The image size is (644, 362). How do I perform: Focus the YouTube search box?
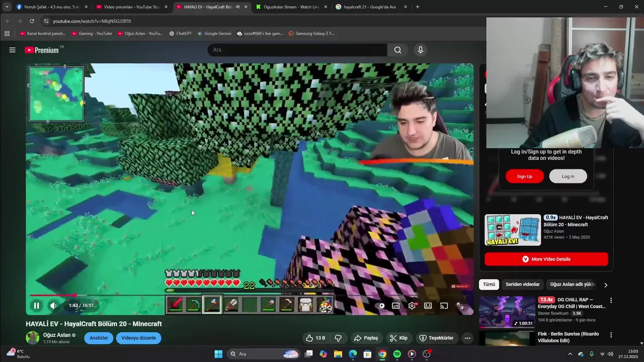(297, 50)
